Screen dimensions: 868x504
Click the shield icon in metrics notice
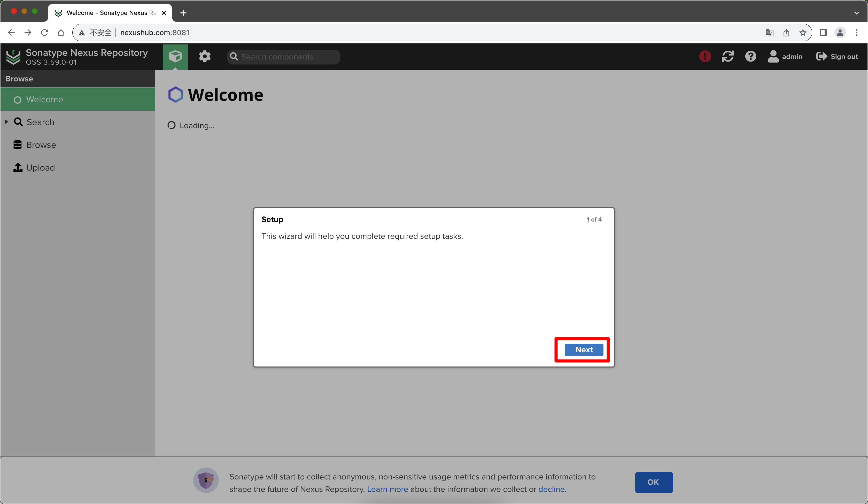coord(206,480)
